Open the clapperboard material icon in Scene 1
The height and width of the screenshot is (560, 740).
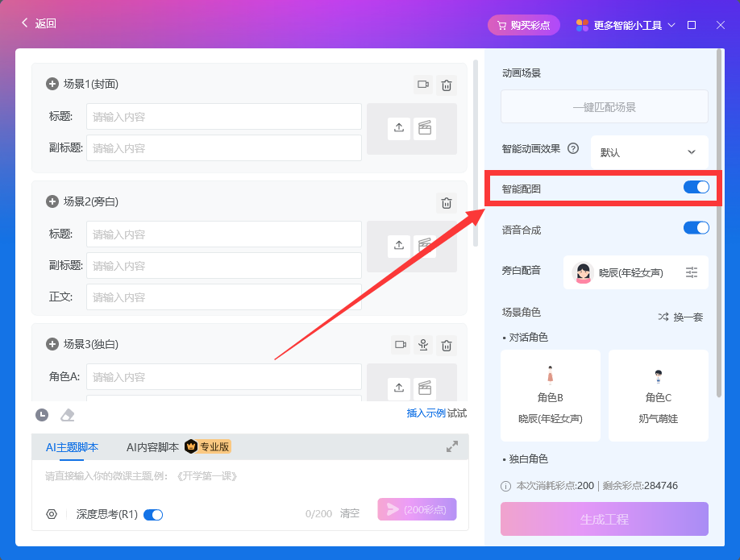(425, 128)
